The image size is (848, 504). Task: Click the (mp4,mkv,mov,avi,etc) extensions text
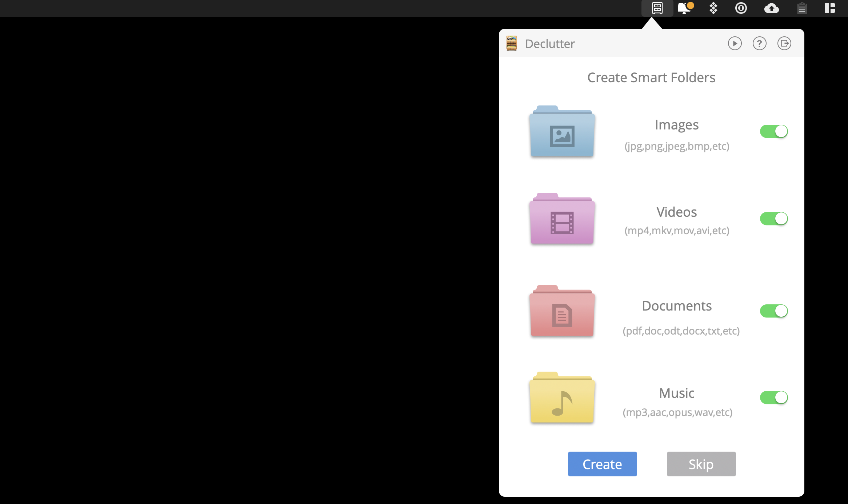pos(677,231)
